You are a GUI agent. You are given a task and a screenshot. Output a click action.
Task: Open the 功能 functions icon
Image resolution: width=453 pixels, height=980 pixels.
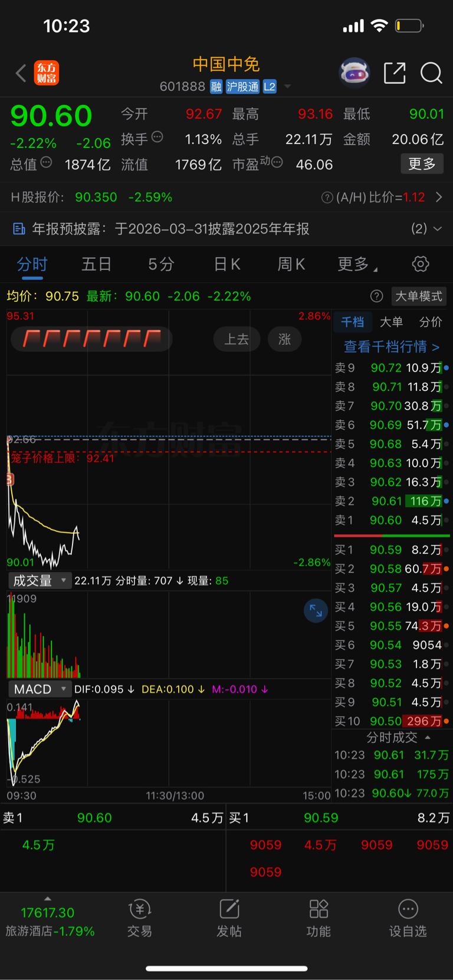(x=319, y=918)
